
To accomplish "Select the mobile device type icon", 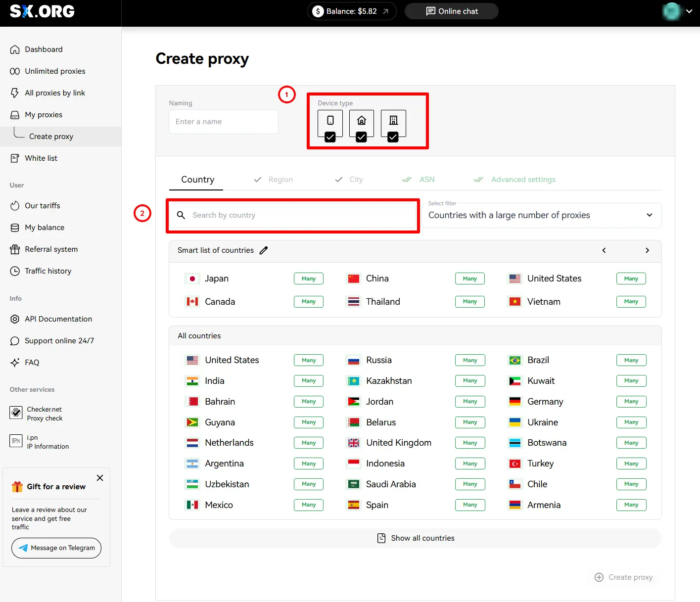I will tap(330, 121).
